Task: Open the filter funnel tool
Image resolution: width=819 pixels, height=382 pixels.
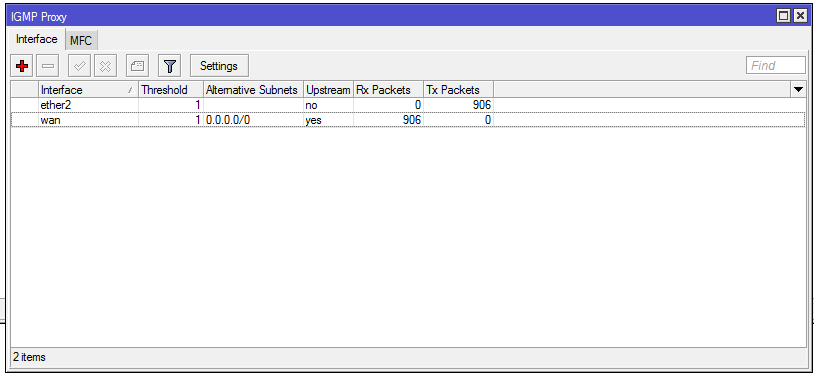Action: pos(169,66)
